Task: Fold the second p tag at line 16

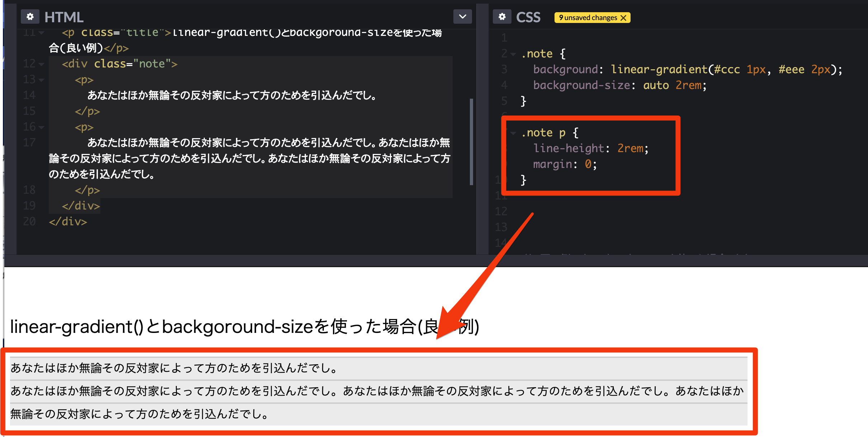Action: (42, 127)
